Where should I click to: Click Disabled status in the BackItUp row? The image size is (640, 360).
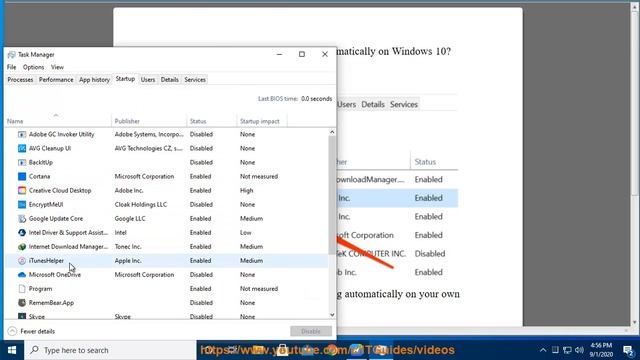click(x=201, y=162)
